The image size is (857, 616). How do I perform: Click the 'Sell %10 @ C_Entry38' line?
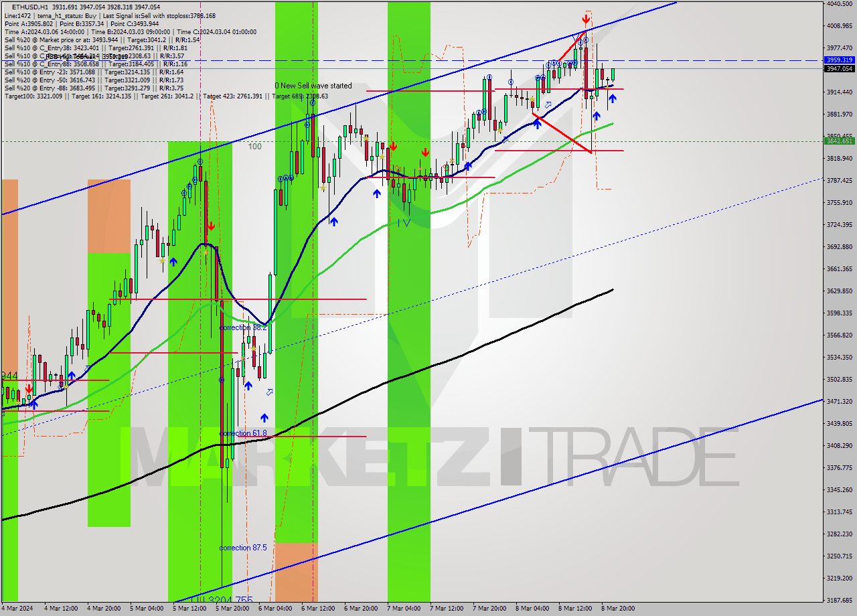[96, 48]
